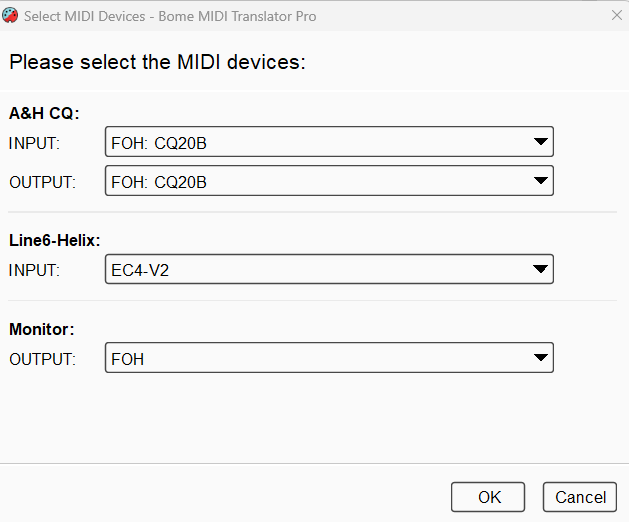Close the Select MIDI Devices dialog

[x=615, y=17]
